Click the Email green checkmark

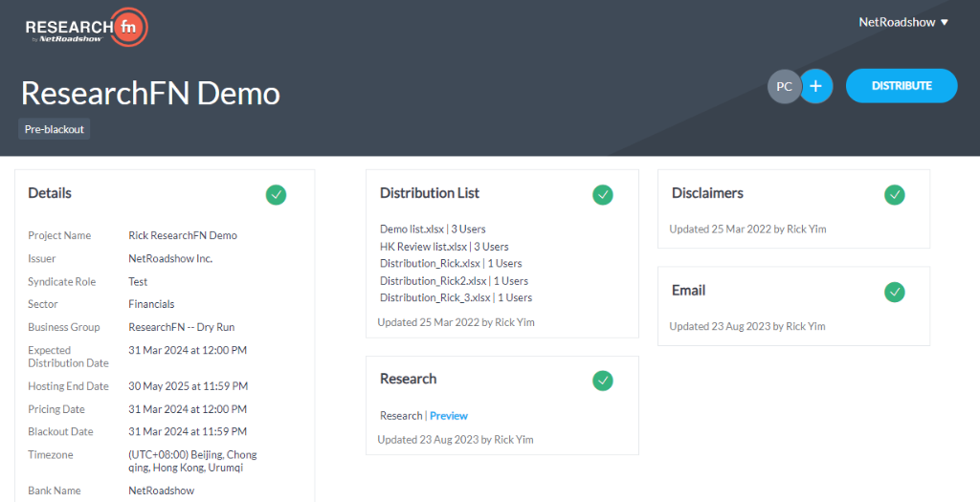pyautogui.click(x=895, y=292)
